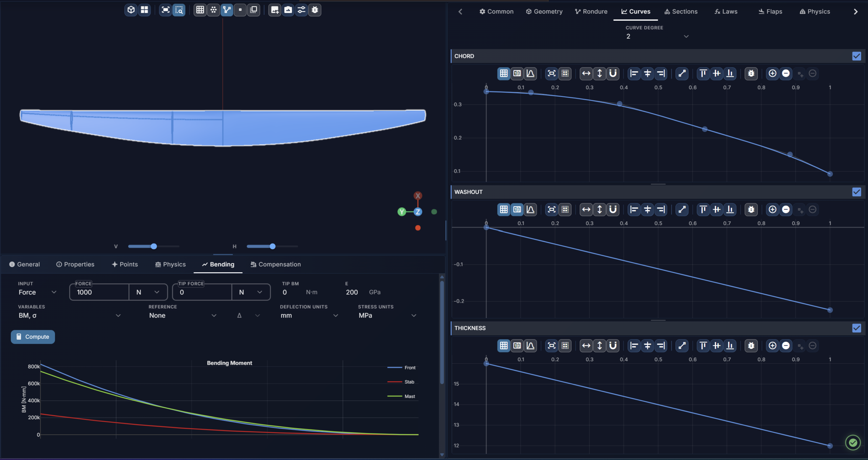Click the Compute button
Image resolution: width=868 pixels, height=460 pixels.
33,337
